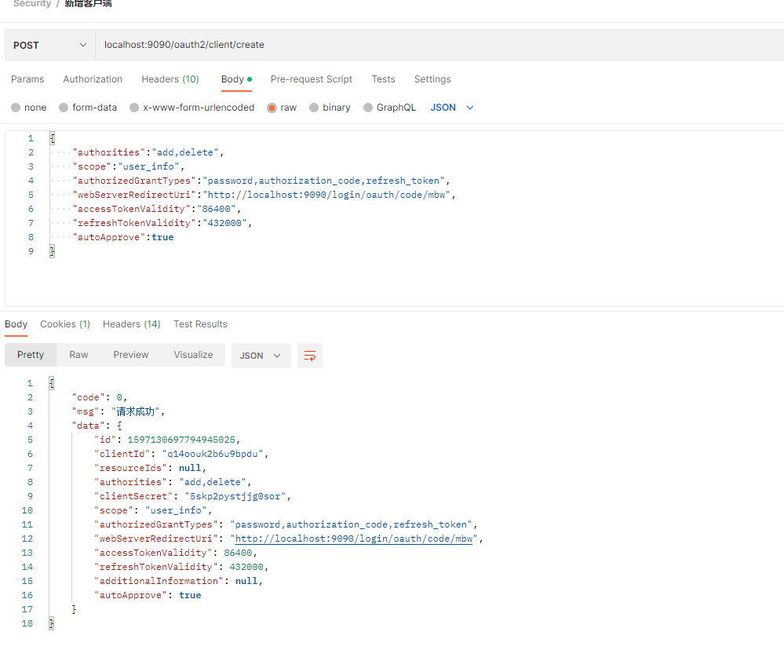View the Test Results tab

tap(200, 324)
